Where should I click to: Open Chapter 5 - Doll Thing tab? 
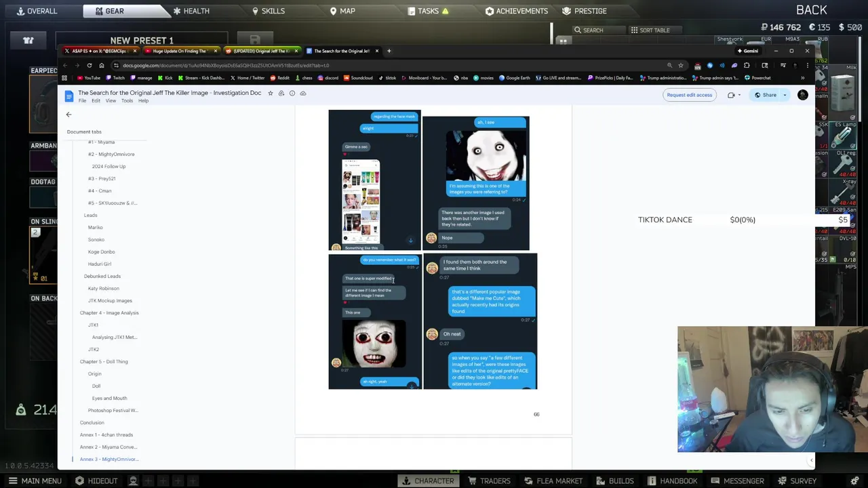click(104, 361)
